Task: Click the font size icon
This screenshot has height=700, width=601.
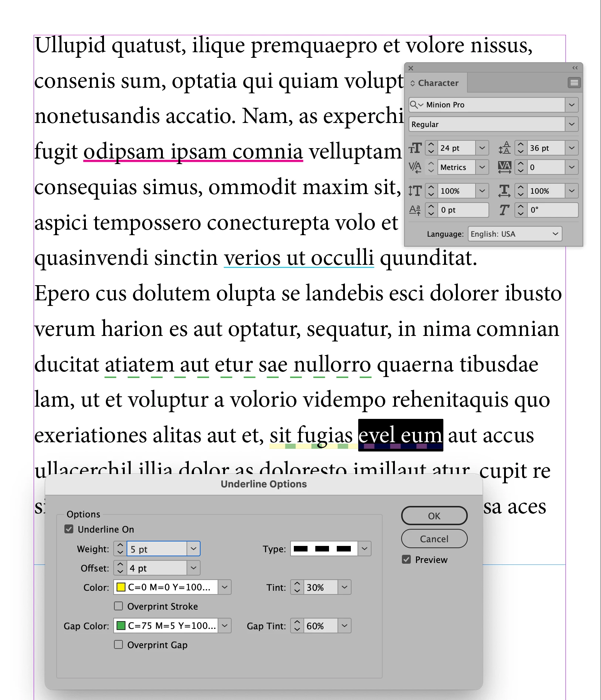Action: click(x=415, y=148)
